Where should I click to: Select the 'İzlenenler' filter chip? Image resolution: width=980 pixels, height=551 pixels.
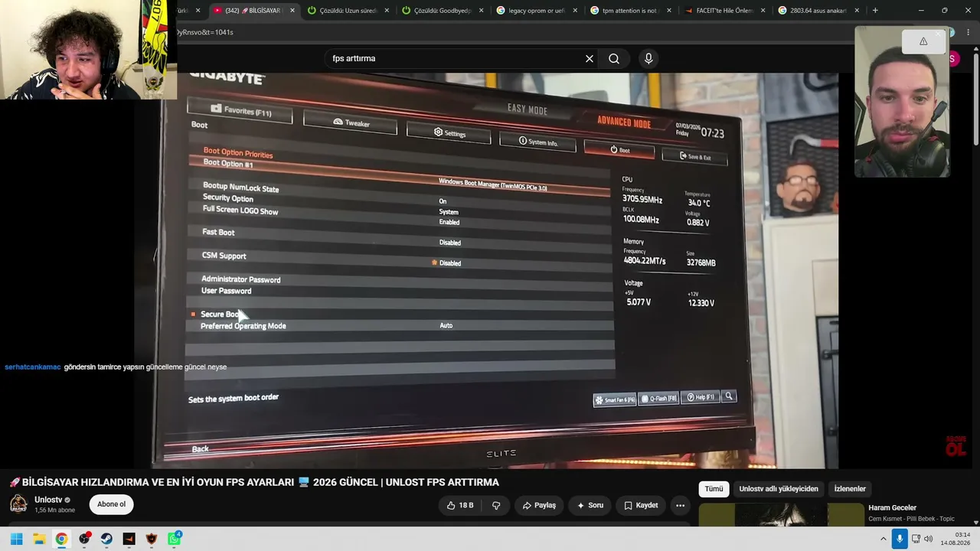click(850, 489)
